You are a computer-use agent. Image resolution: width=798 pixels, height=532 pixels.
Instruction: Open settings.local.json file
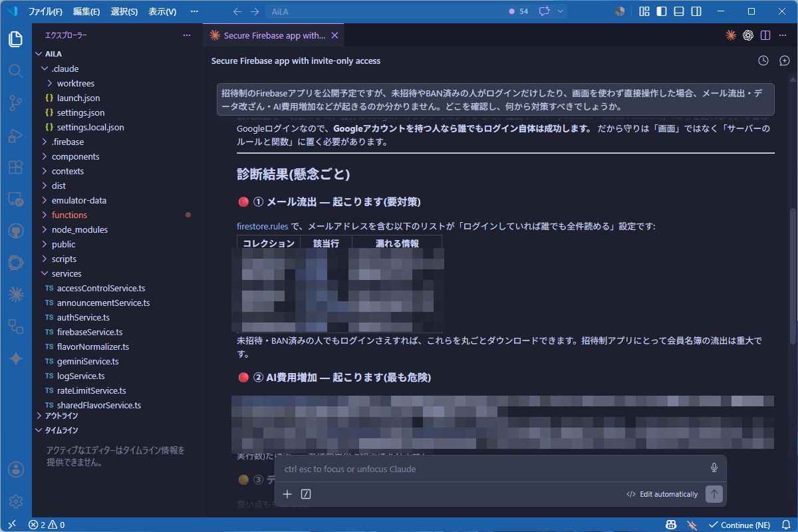pyautogui.click(x=90, y=127)
